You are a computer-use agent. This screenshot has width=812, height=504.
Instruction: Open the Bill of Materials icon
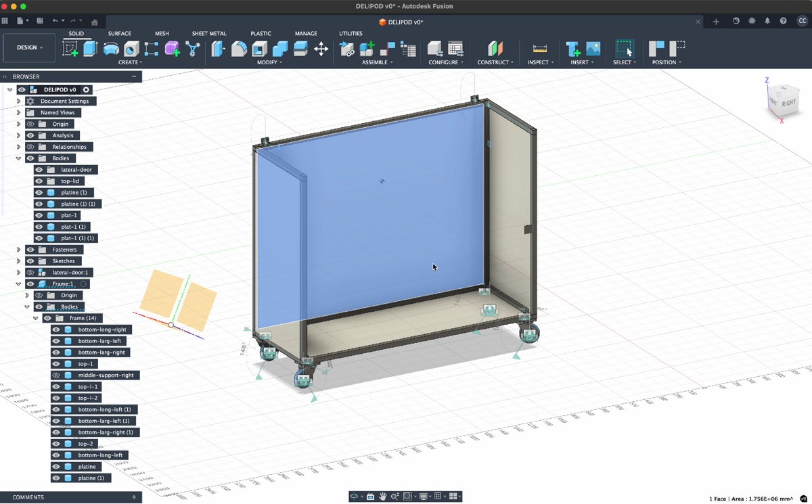(408, 48)
